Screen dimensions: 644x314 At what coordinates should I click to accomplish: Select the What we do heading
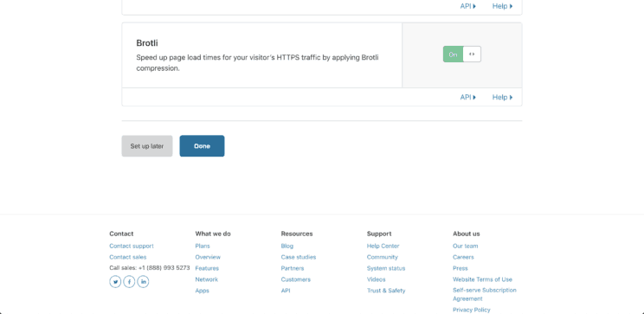point(213,234)
